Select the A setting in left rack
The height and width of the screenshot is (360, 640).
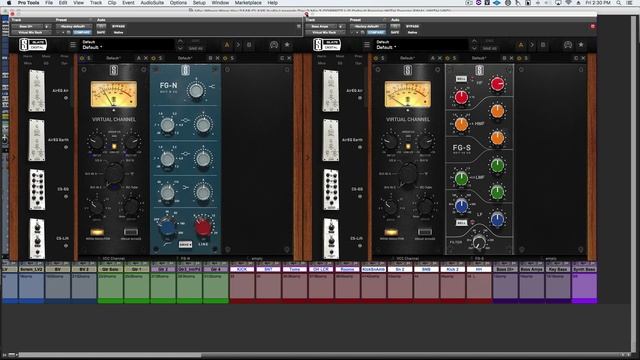click(227, 45)
